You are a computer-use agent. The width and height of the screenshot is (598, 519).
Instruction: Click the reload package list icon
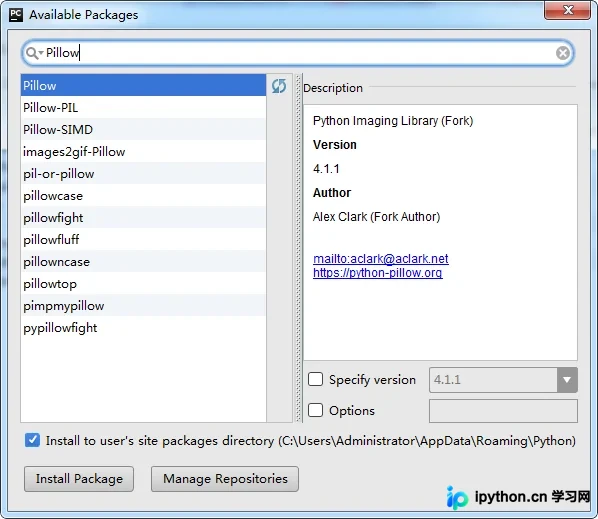tap(279, 86)
